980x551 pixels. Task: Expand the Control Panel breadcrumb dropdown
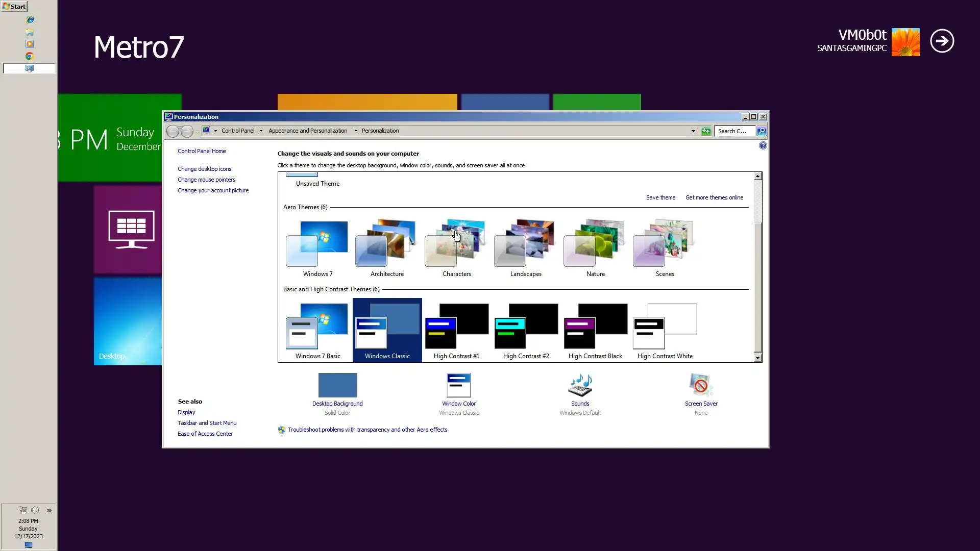pos(261,131)
